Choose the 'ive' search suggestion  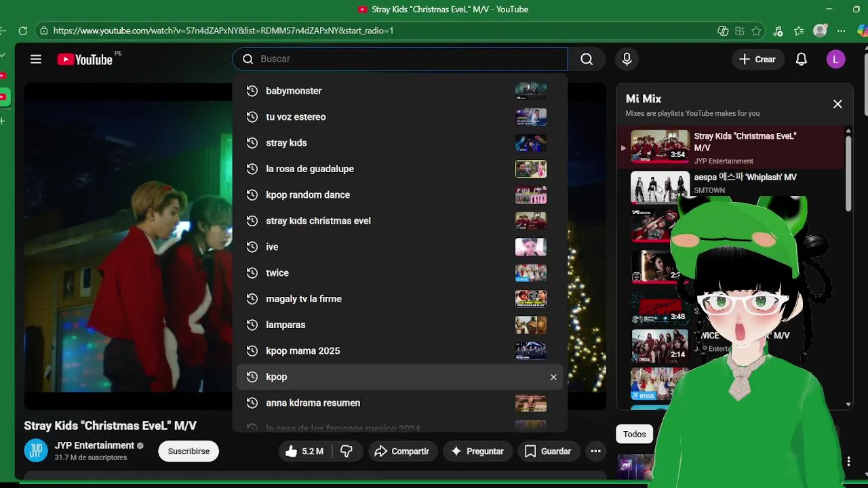point(400,247)
